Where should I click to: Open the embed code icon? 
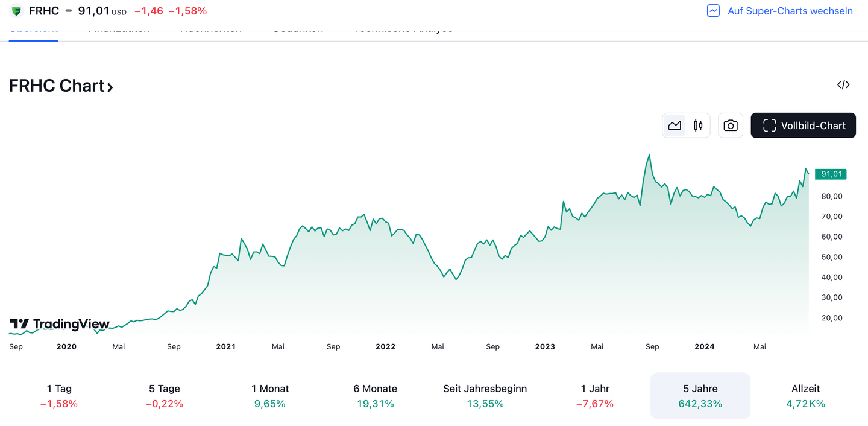[843, 85]
